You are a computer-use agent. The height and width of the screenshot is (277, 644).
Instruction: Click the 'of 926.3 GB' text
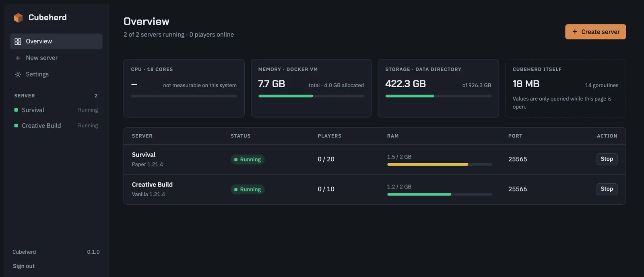(x=477, y=85)
